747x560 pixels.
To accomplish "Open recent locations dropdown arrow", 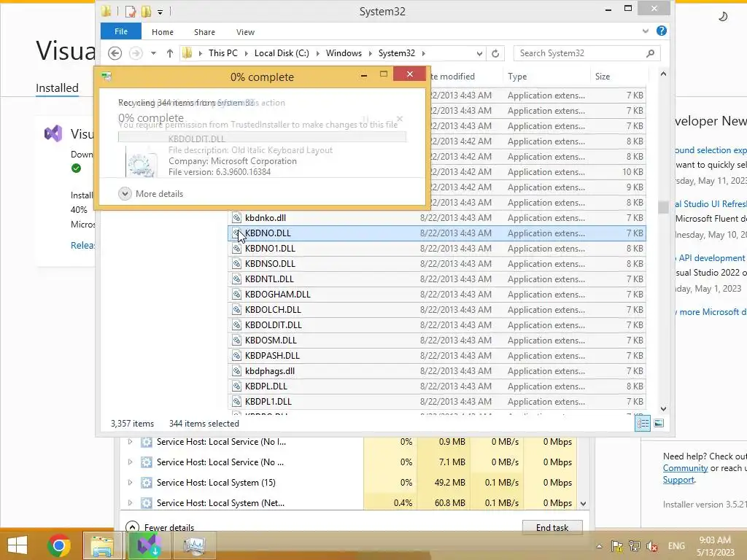I will click(x=153, y=53).
